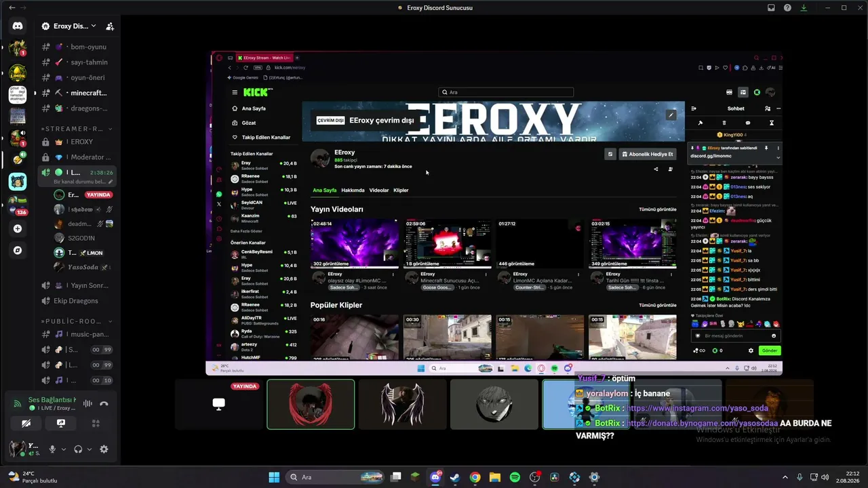Screen dimensions: 868x488
Task: Open Discord from the taskbar
Action: 435,477
